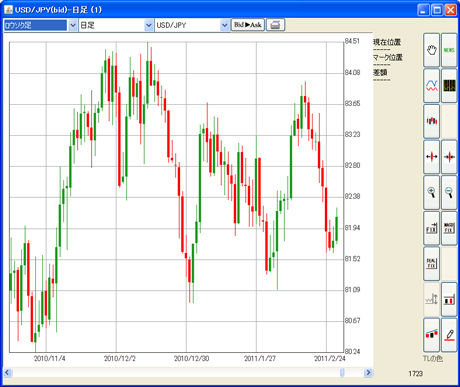Click the 80.24 price axis label

click(x=352, y=351)
